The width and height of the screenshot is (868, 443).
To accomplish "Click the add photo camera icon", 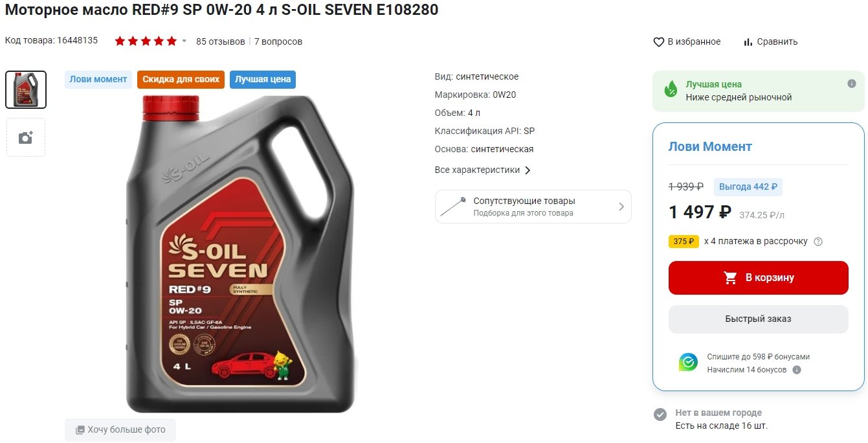I will [x=26, y=137].
